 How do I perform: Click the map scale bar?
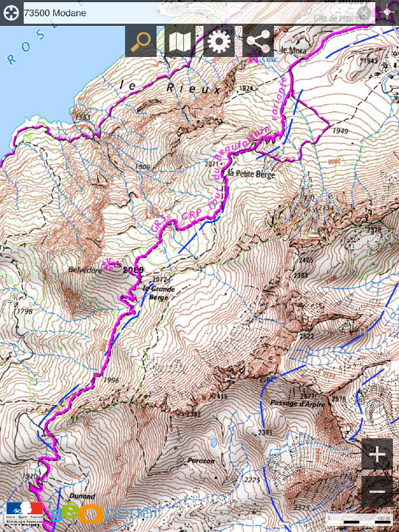click(x=361, y=519)
